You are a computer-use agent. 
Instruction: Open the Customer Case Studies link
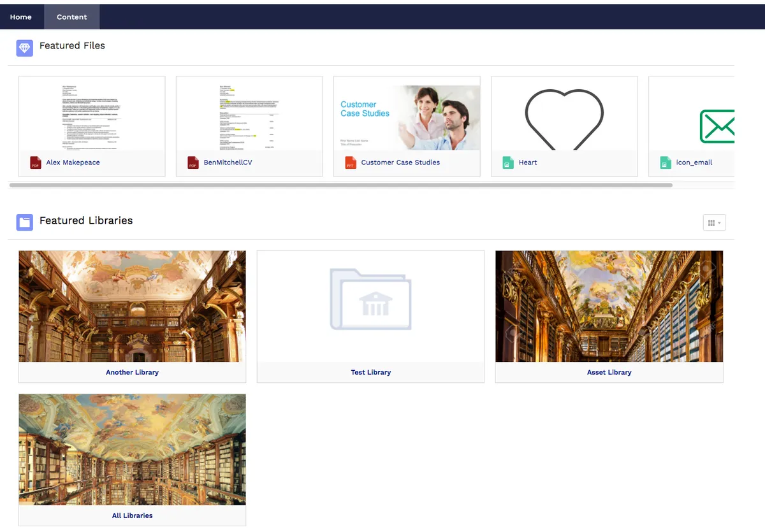[x=400, y=162]
